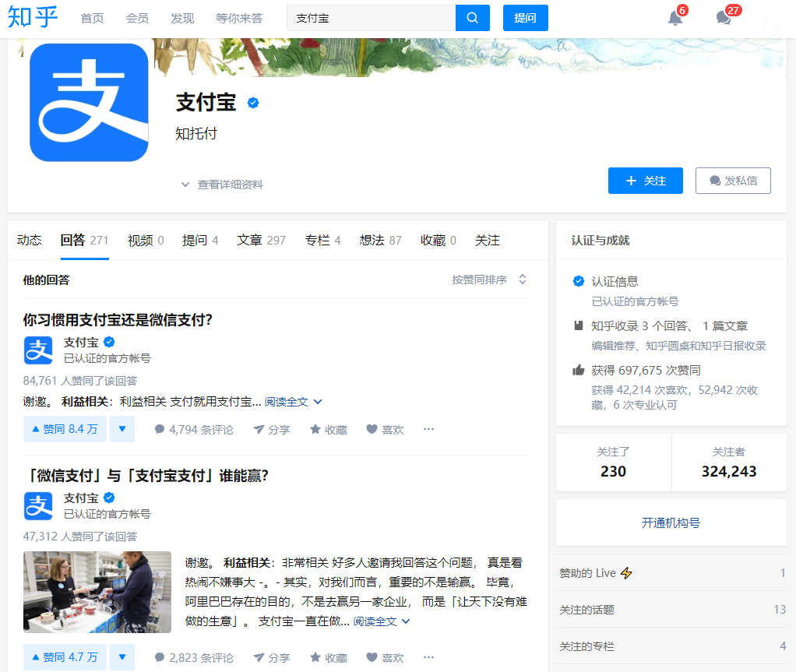This screenshot has width=796, height=672.
Task: Click the large 支付宝 profile avatar
Action: [89, 103]
